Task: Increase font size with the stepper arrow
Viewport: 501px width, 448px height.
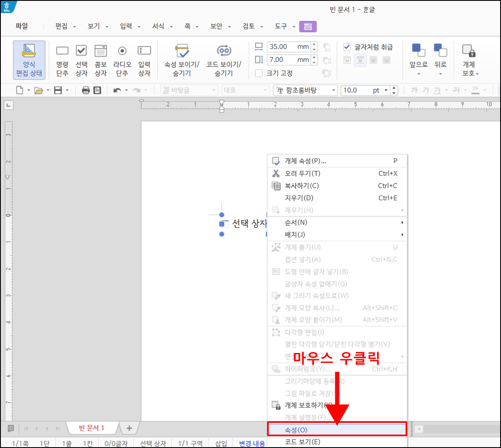Action: tap(394, 87)
